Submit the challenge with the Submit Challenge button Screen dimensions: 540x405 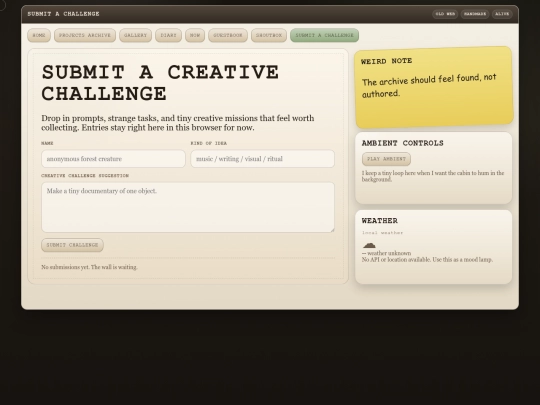click(x=72, y=245)
